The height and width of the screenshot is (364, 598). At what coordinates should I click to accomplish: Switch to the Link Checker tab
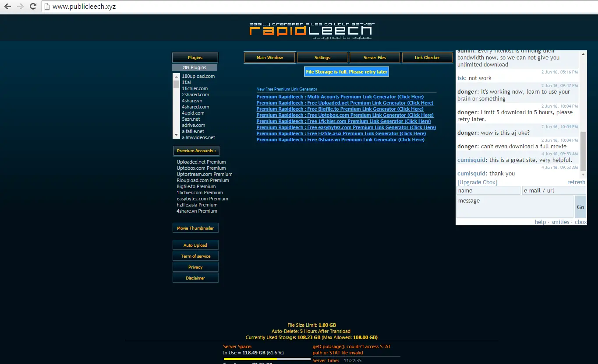tap(427, 58)
